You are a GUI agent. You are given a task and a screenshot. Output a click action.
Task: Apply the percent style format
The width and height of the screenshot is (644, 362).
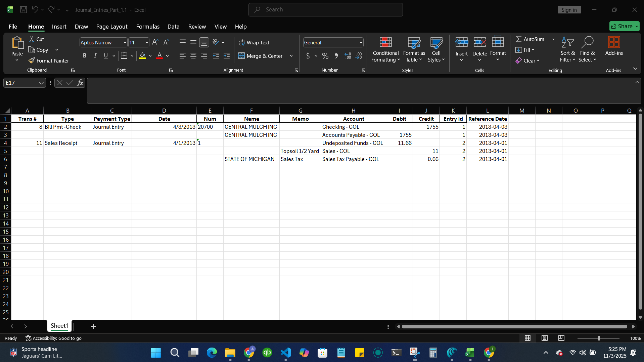pos(325,56)
